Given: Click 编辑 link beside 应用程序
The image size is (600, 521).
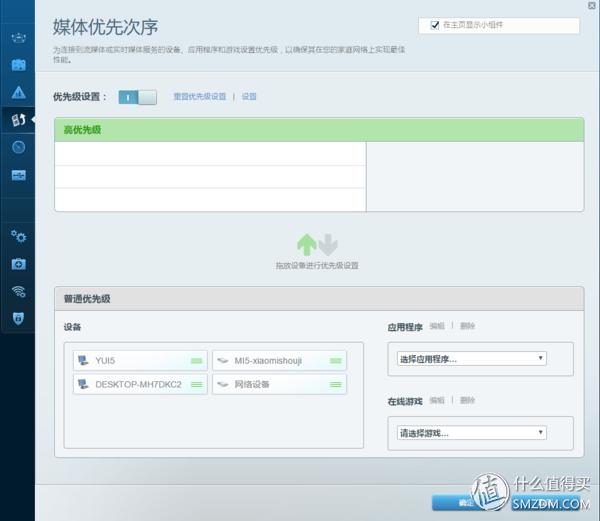Looking at the screenshot, I should [437, 326].
